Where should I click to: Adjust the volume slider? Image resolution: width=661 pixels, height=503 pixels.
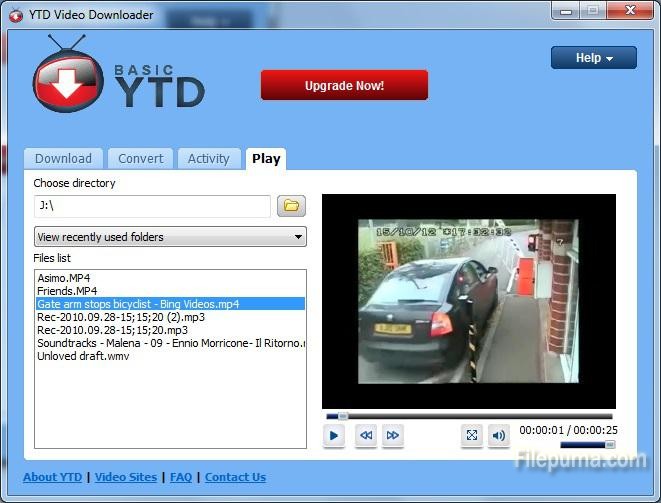point(587,444)
